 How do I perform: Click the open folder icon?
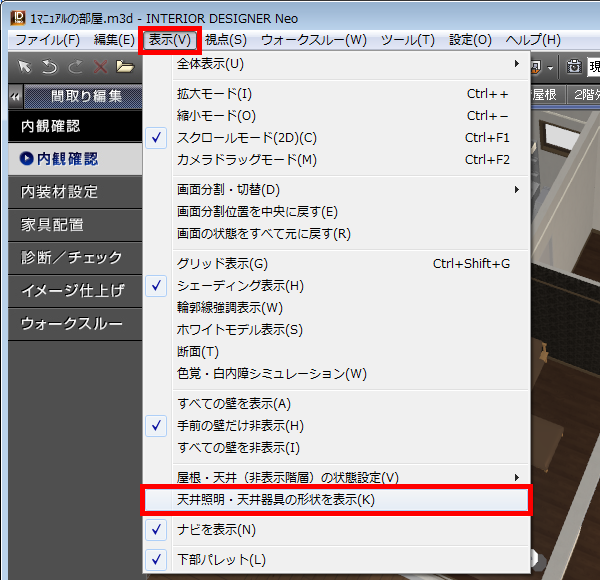click(x=124, y=67)
